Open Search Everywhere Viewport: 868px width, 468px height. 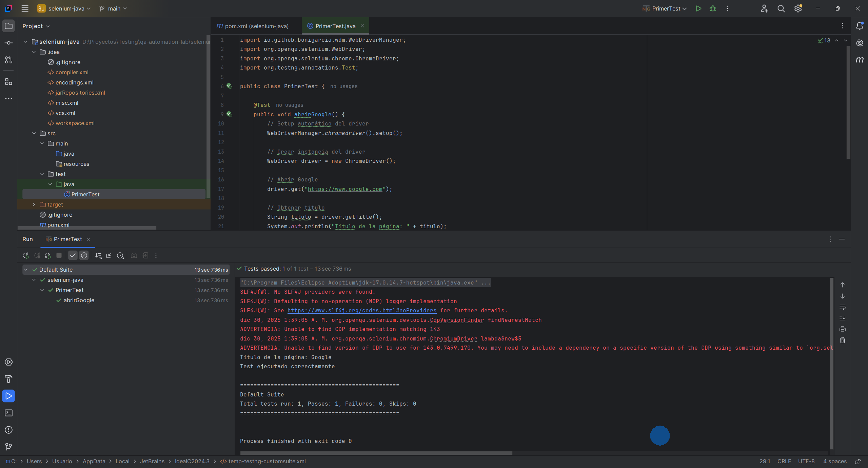point(781,8)
